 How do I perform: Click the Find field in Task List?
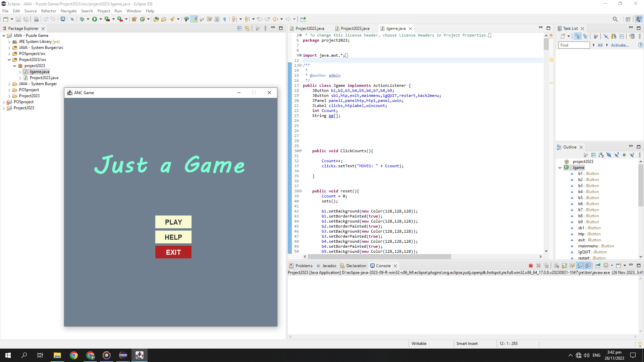[x=574, y=45]
